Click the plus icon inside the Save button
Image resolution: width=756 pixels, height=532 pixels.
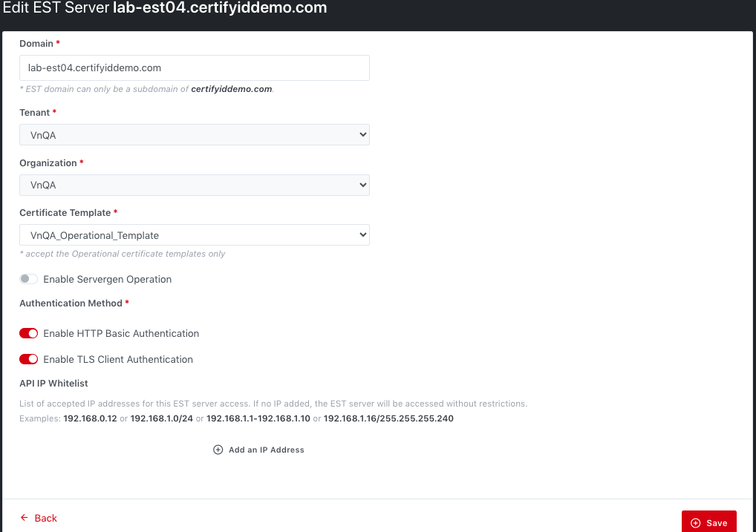[696, 523]
